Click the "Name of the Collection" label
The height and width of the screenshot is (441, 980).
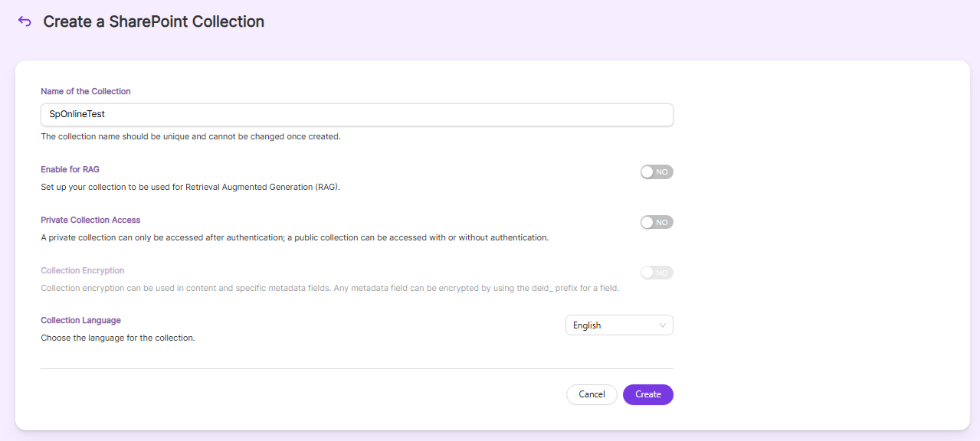(x=86, y=91)
